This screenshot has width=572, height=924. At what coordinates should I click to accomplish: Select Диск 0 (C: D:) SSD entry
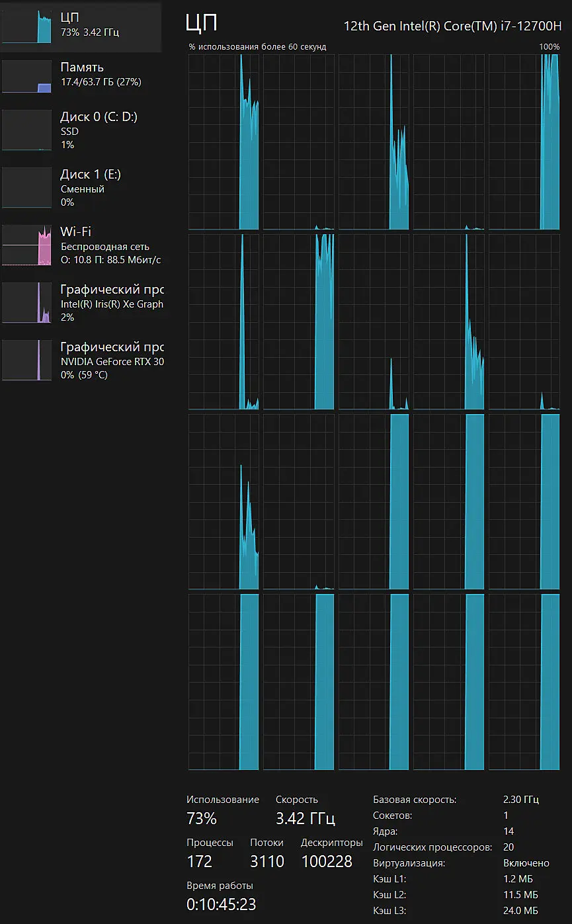click(x=81, y=130)
